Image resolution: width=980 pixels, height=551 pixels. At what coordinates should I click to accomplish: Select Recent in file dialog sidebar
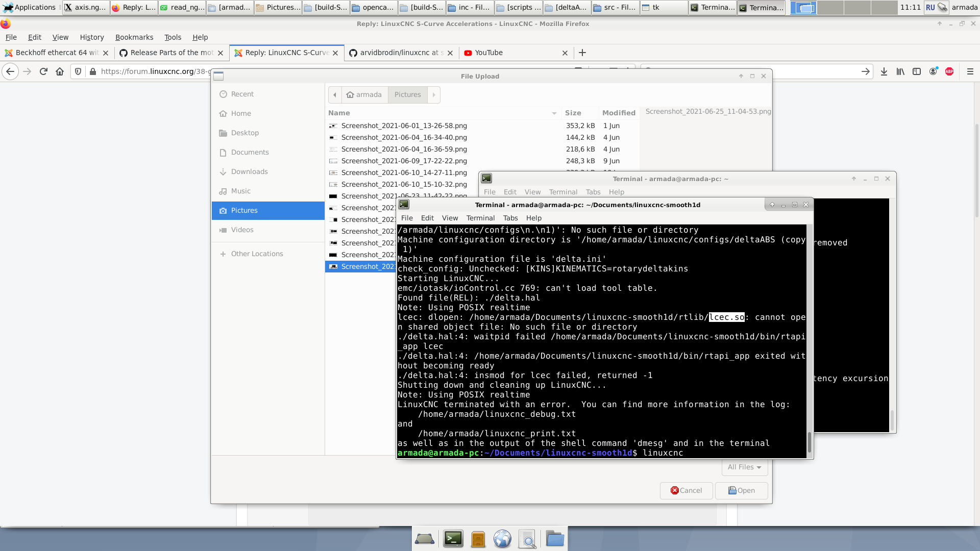point(268,94)
